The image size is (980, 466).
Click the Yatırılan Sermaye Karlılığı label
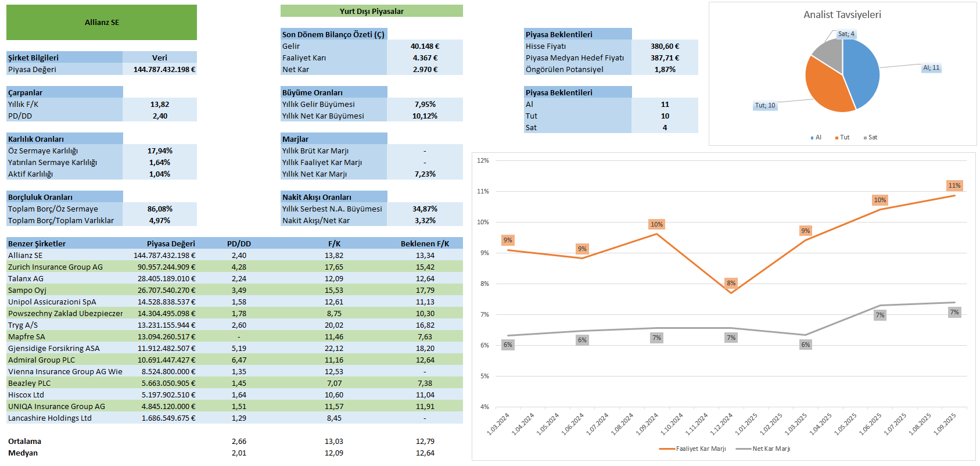pyautogui.click(x=52, y=162)
